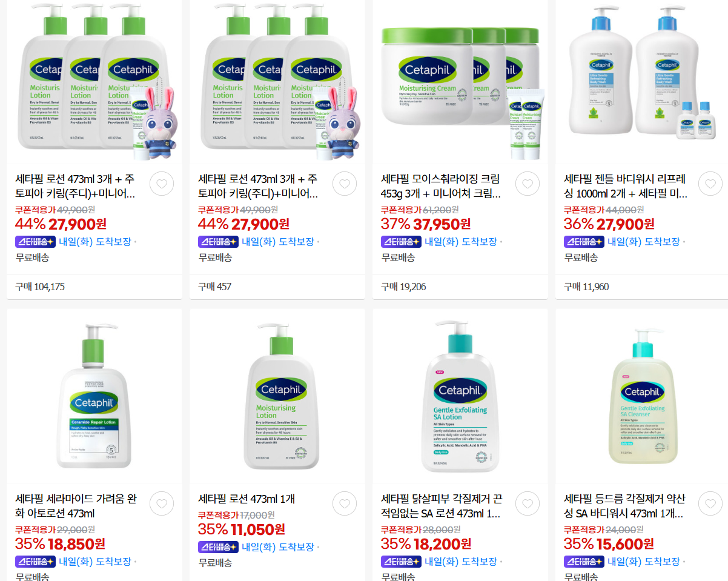Open Gentle Exfoliating SA Cleanser product image
Viewport: 728px width, 581px height.
click(643, 396)
